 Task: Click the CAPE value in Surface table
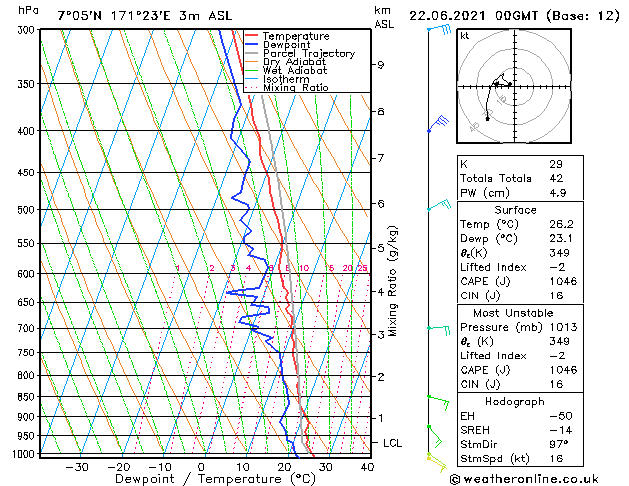point(563,281)
